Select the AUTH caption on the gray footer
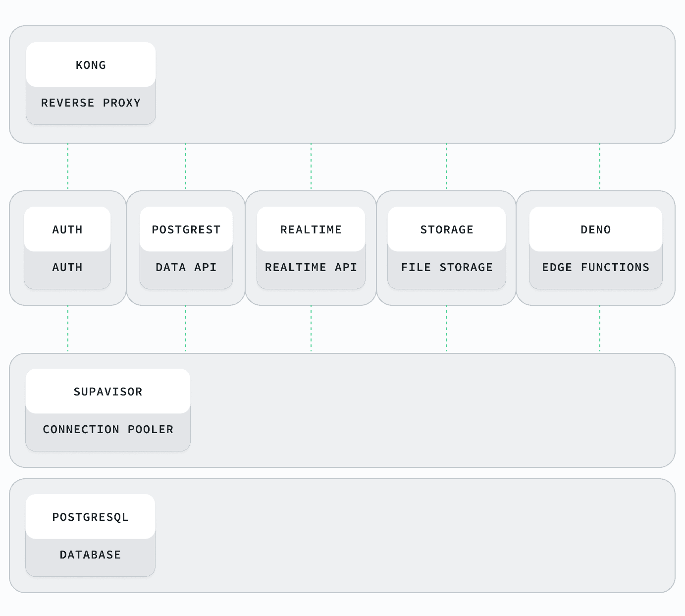Screen dimensions: 685x616 tap(67, 267)
